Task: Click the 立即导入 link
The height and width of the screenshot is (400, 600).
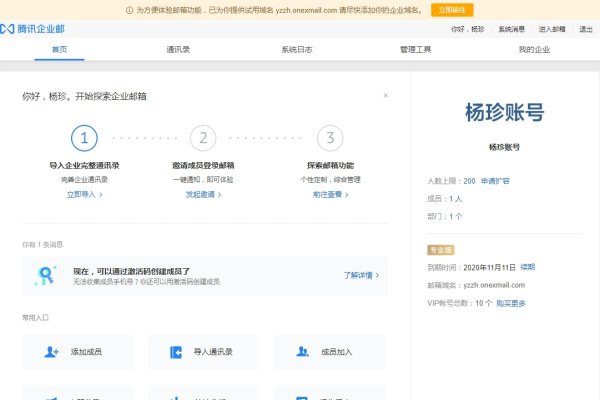Action: click(x=84, y=194)
